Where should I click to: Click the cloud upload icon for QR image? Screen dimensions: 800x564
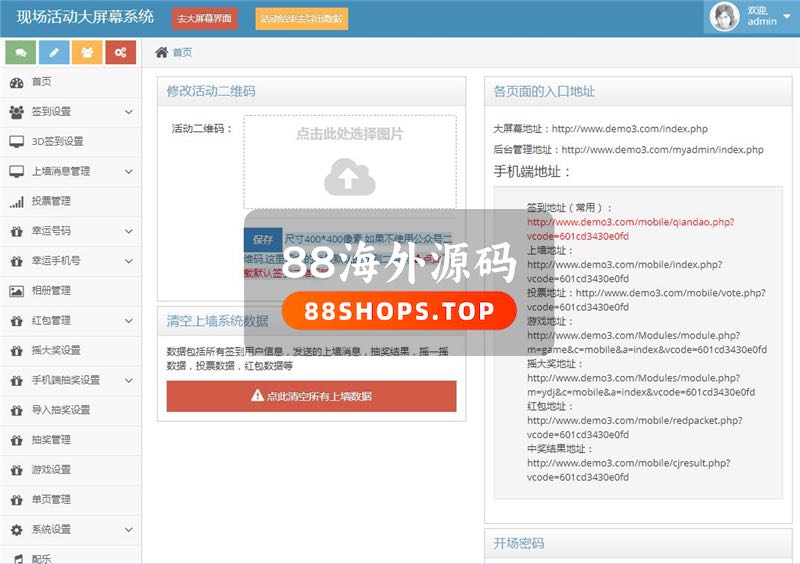(x=349, y=176)
